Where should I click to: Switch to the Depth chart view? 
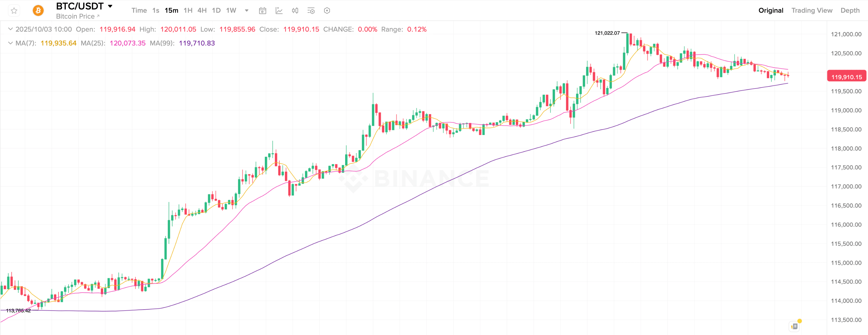coord(850,10)
